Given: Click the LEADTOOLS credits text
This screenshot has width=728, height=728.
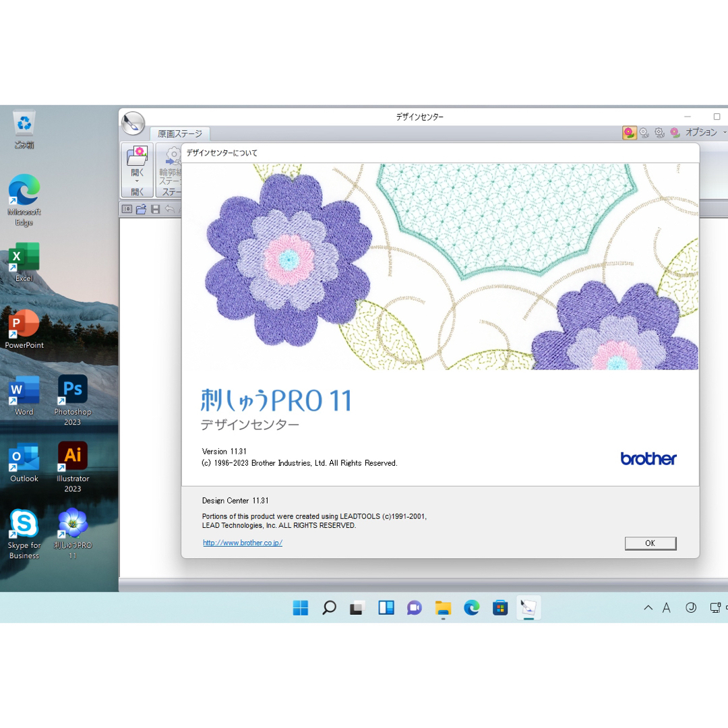Looking at the screenshot, I should (314, 521).
